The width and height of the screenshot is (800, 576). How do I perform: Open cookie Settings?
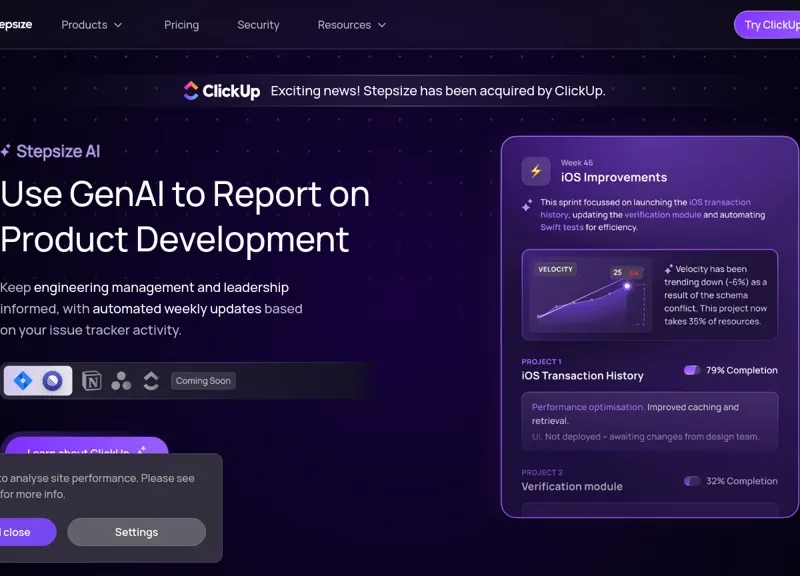pos(136,532)
